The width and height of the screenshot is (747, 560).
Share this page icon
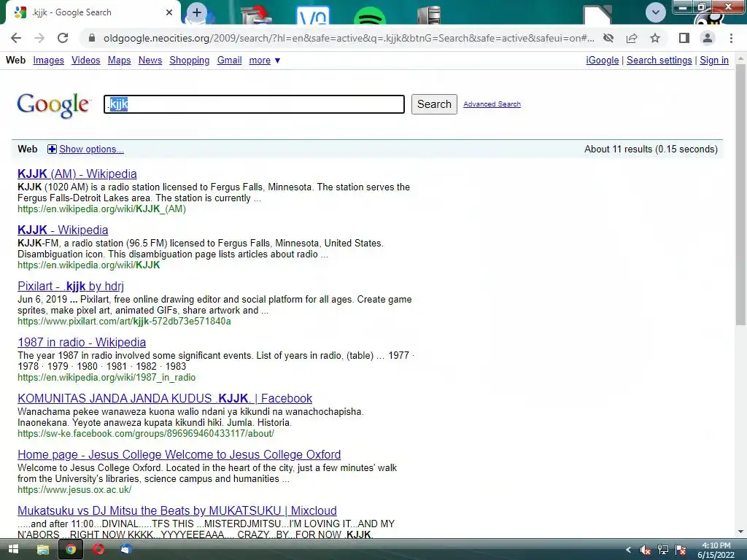[x=632, y=38]
